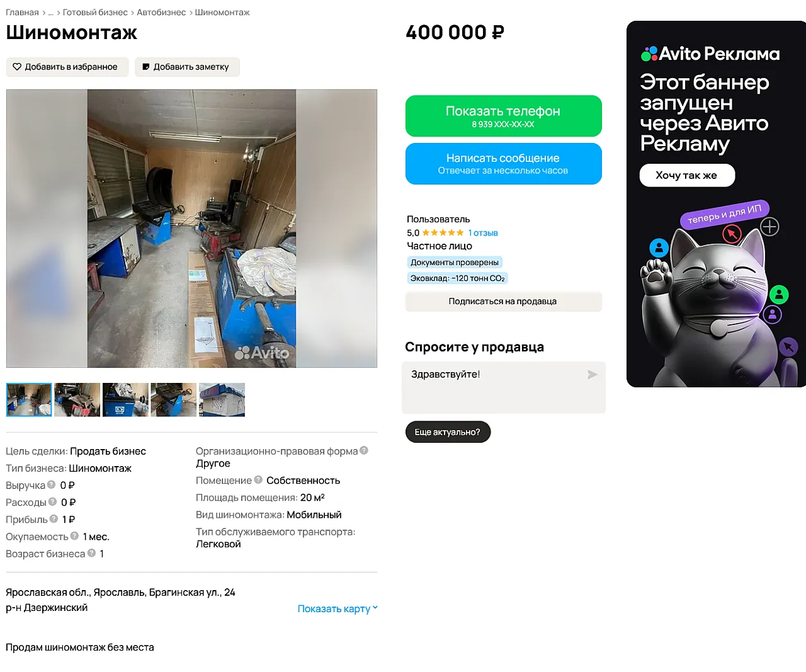The height and width of the screenshot is (672, 806).
Task: Open the Прибыль help question-mark icon
Action: click(54, 519)
